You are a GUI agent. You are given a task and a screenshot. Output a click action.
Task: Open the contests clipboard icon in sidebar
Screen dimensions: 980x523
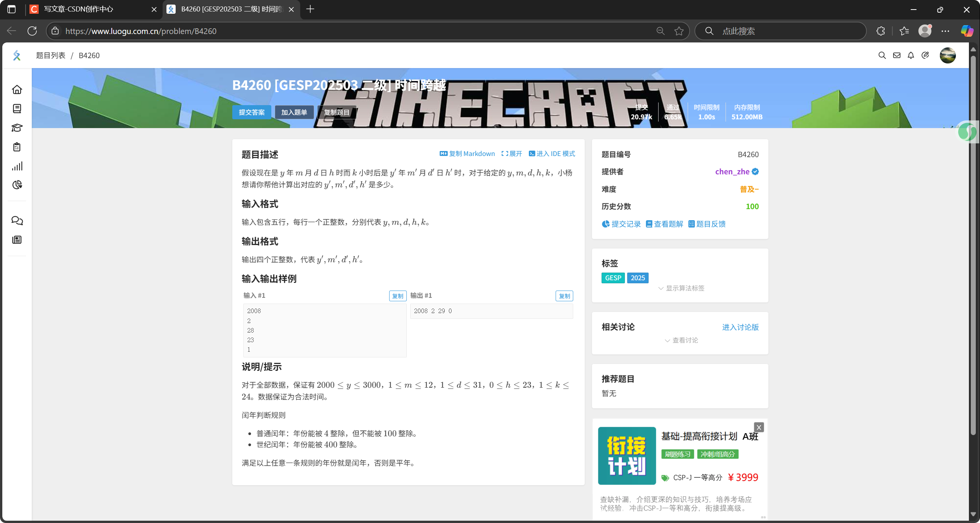17,147
